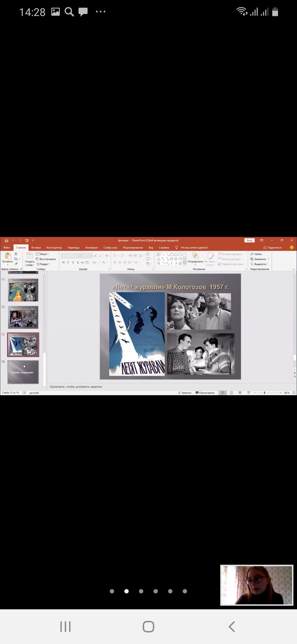Click fit slide to window icon
The image size is (297, 644).
(x=294, y=393)
